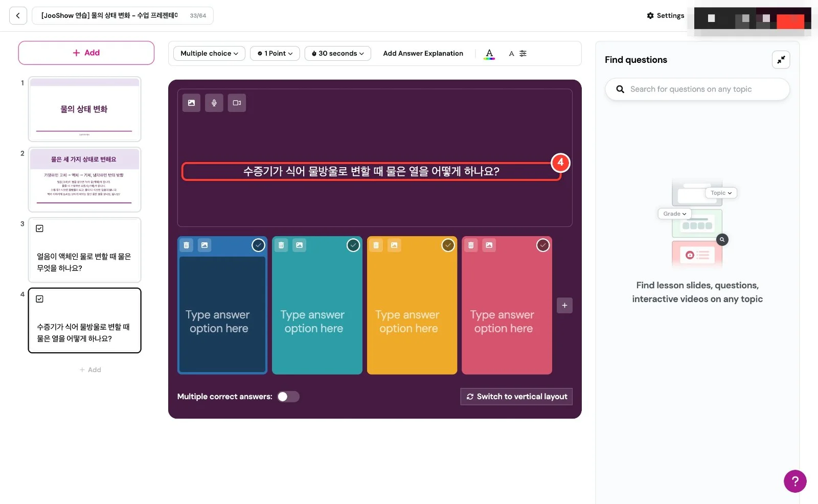Toggle Multiple correct answers switch

coord(288,397)
